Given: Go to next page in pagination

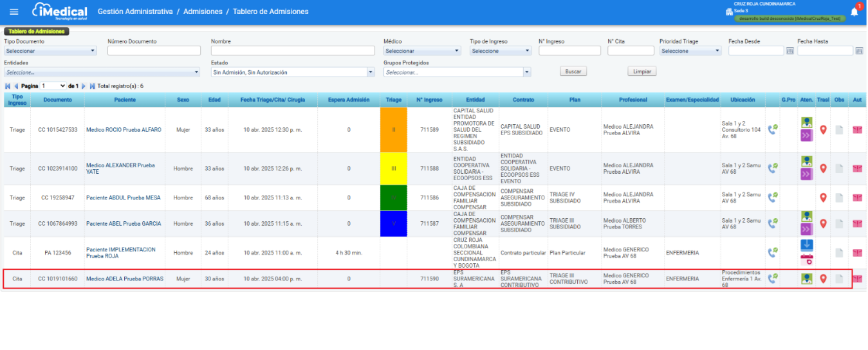Looking at the screenshot, I should (84, 86).
